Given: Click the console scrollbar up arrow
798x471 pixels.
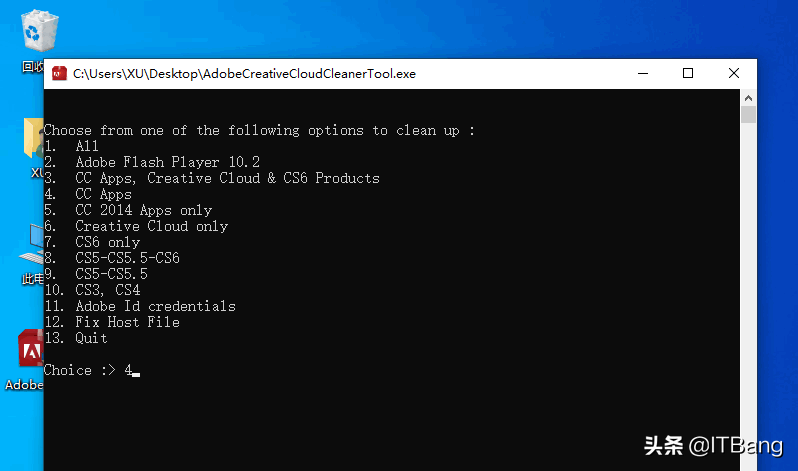Looking at the screenshot, I should pyautogui.click(x=748, y=98).
